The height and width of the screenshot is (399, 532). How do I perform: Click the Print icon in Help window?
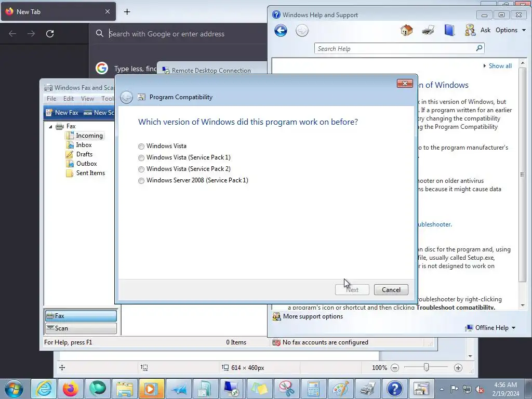[x=428, y=30]
